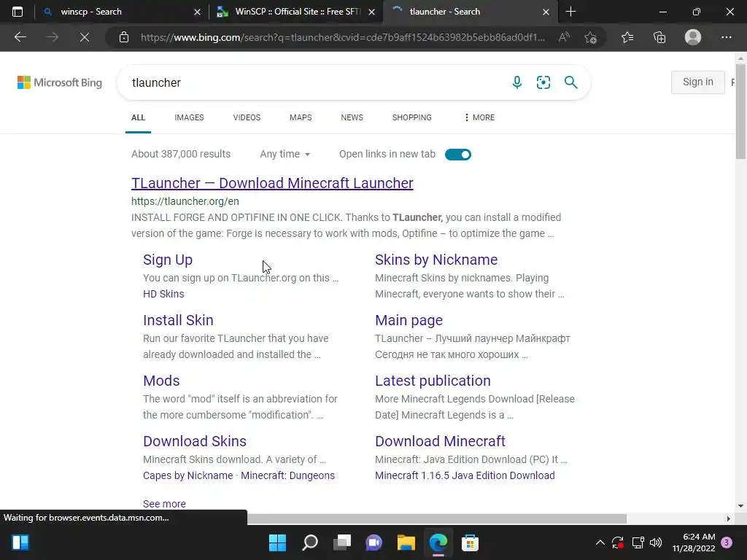Open the browser profile avatar
Image resolution: width=747 pixels, height=560 pixels.
[x=693, y=37]
